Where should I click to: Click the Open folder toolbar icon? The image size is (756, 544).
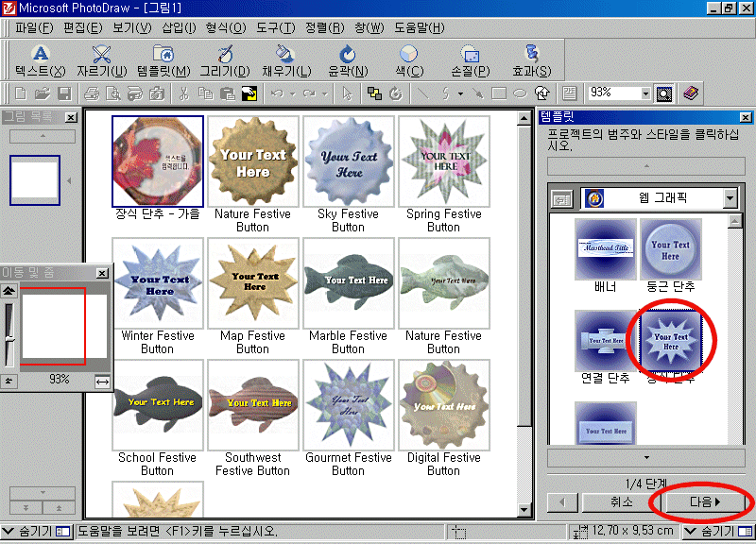[x=43, y=93]
